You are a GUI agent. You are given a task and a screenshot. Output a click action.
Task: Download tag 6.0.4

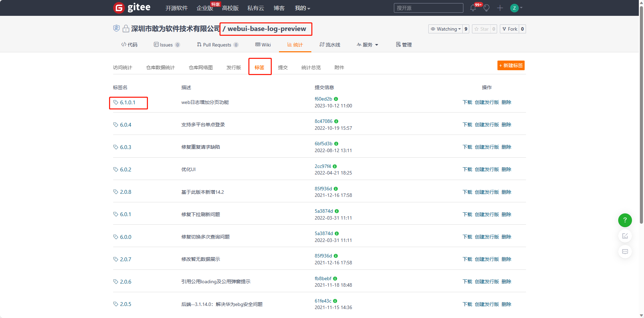point(467,125)
